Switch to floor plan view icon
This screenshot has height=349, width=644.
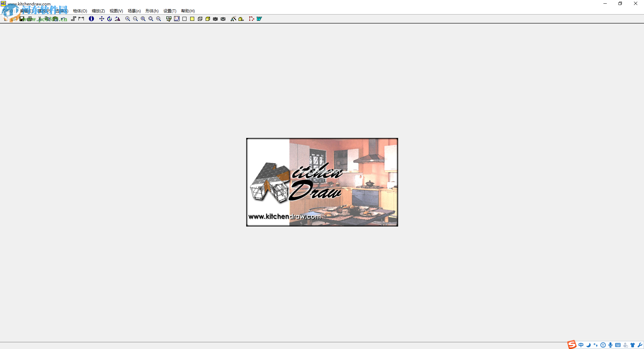pyautogui.click(x=176, y=19)
